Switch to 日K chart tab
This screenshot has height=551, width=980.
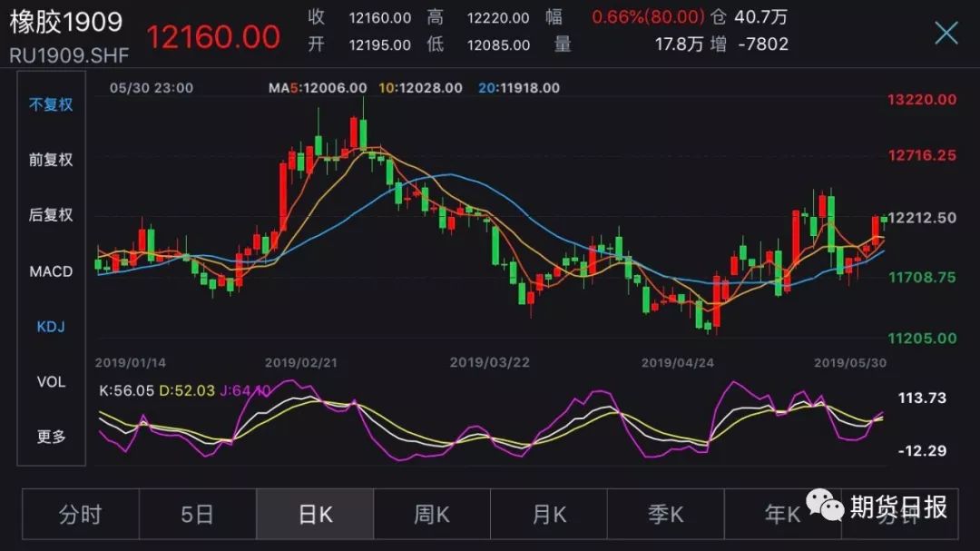tap(315, 514)
